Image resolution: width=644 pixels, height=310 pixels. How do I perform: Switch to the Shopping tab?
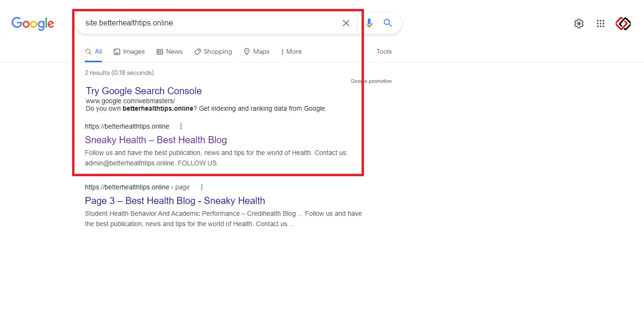pyautogui.click(x=213, y=52)
